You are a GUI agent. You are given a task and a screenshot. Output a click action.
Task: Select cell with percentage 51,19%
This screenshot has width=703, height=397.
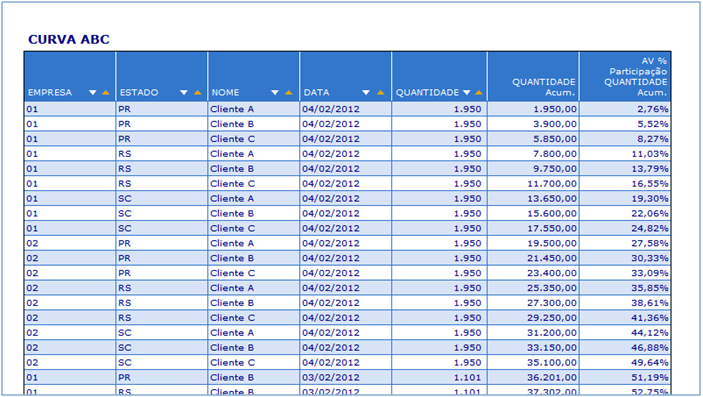click(625, 377)
